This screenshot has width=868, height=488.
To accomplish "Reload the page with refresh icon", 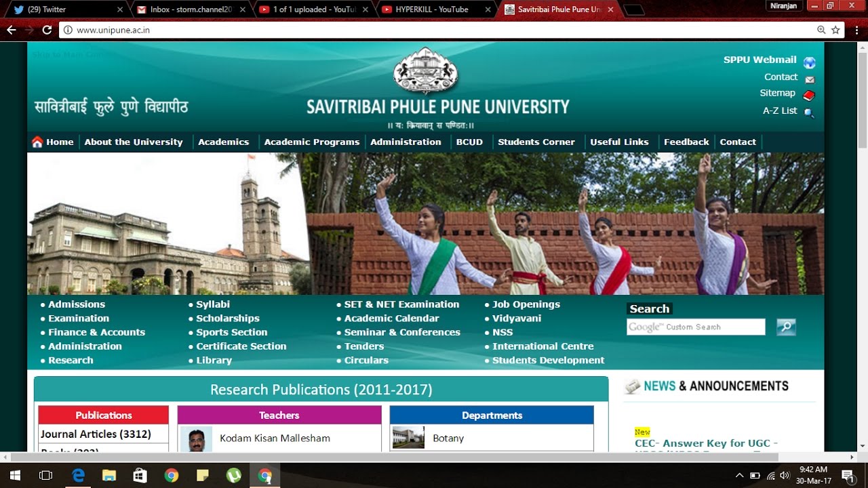I will coord(47,30).
